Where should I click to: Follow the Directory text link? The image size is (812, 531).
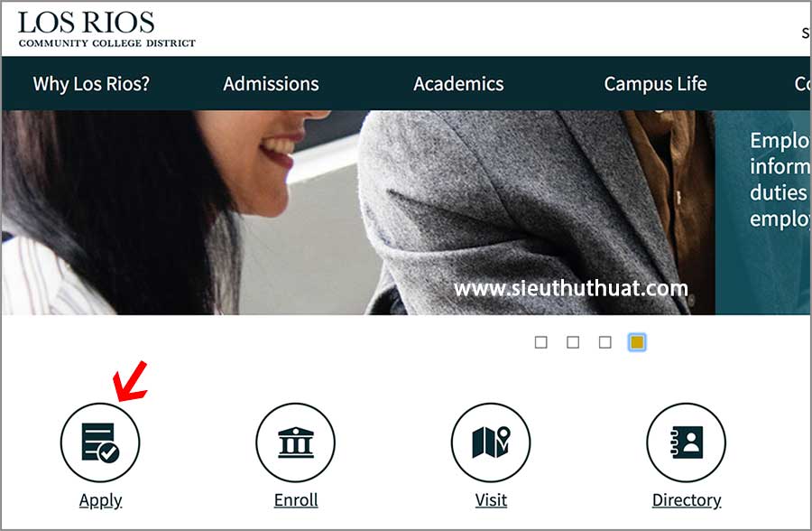(x=687, y=500)
